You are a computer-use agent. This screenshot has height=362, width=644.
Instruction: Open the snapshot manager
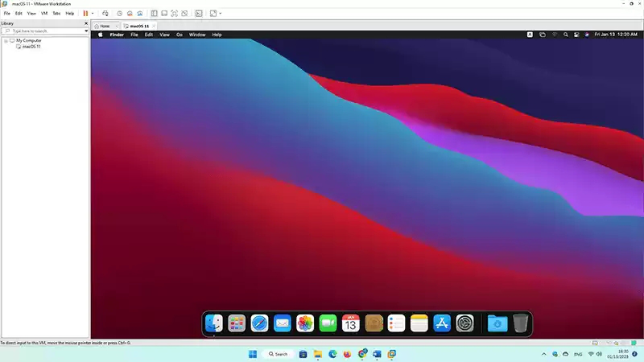140,14
